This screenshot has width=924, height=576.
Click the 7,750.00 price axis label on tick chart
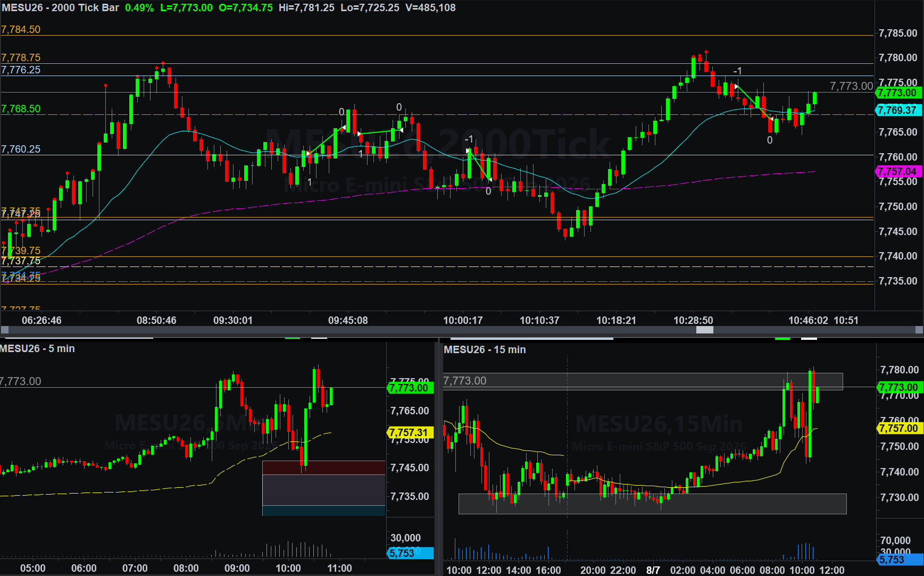pos(898,206)
